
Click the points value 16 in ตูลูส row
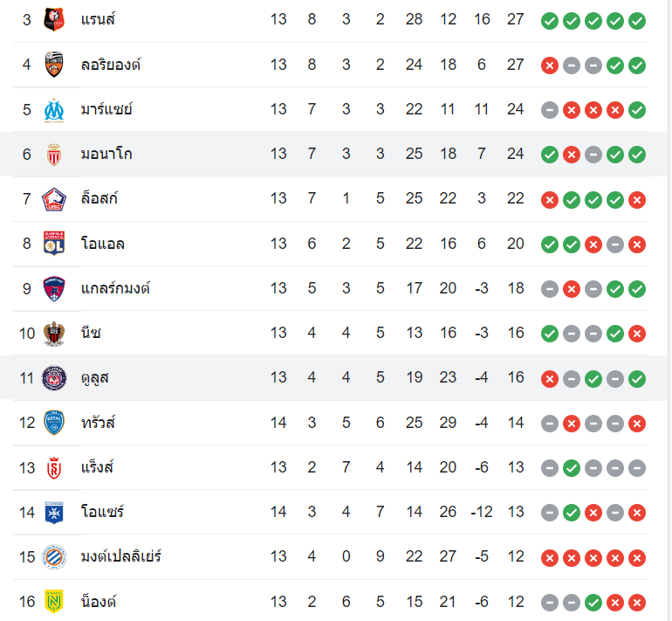[515, 377]
